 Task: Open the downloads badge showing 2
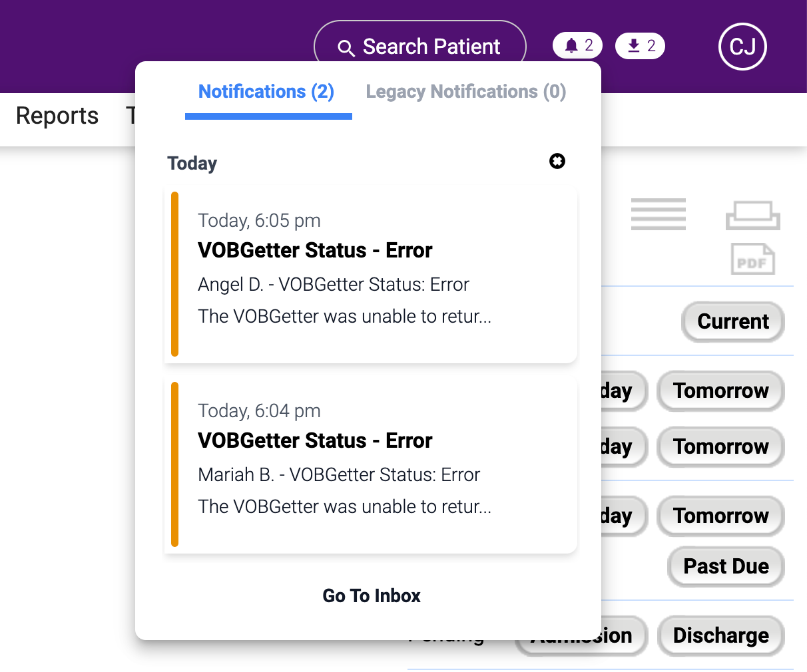(x=640, y=46)
